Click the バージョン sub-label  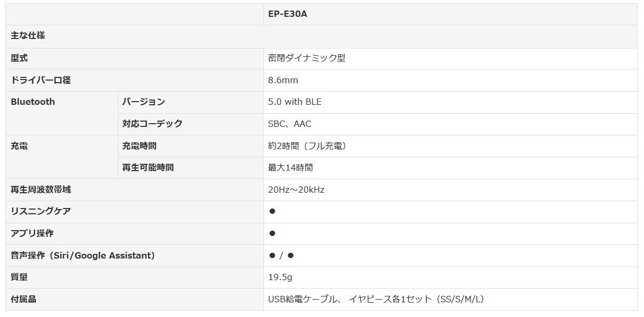pyautogui.click(x=143, y=102)
